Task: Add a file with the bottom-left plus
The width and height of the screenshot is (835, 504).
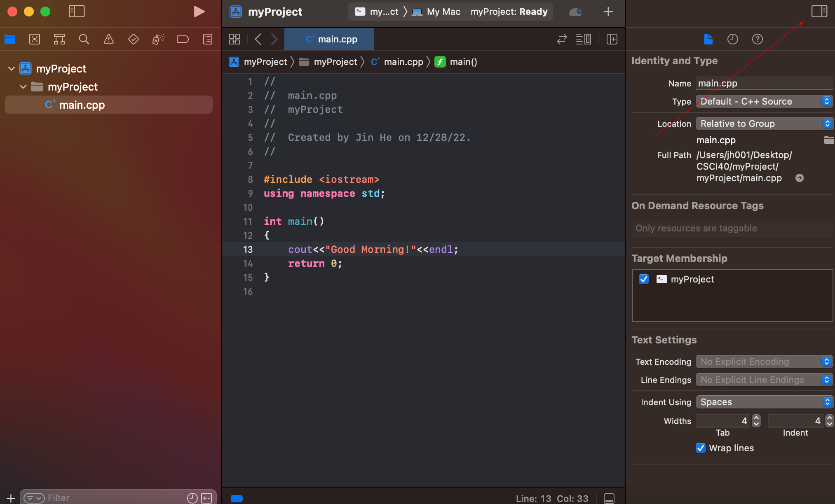Action: point(11,498)
